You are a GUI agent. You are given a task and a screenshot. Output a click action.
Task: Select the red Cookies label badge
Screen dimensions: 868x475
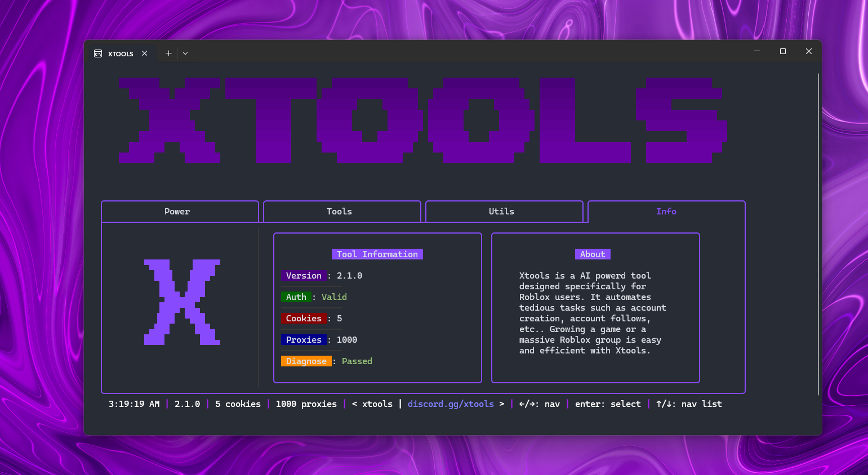tap(304, 319)
